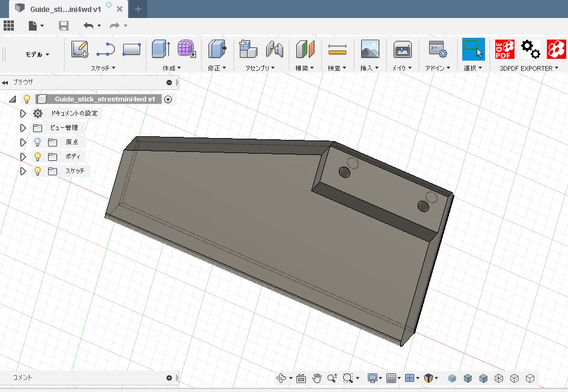
Task: Open a new design tab
Action: [x=138, y=9]
